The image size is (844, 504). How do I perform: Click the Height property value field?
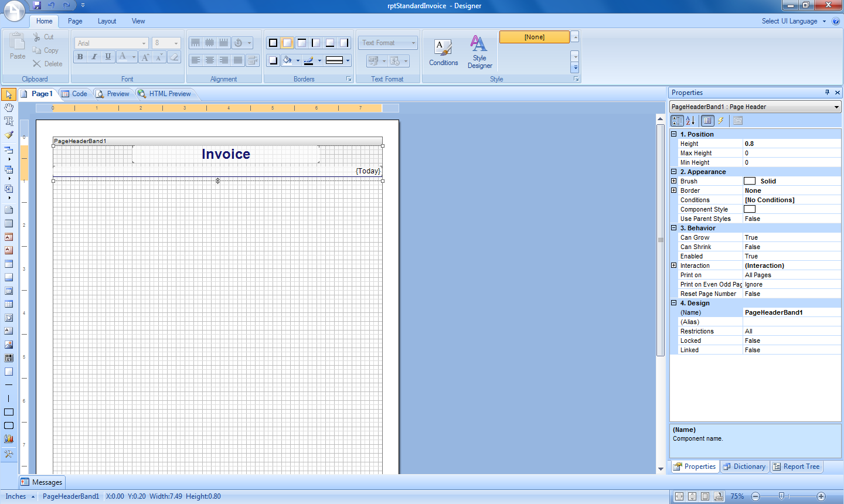[791, 144]
